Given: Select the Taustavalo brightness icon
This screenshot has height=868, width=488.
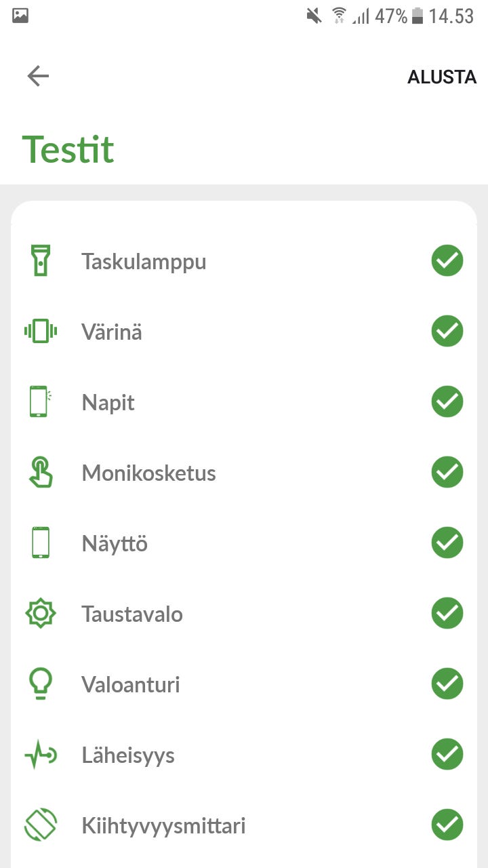Looking at the screenshot, I should click(x=41, y=614).
